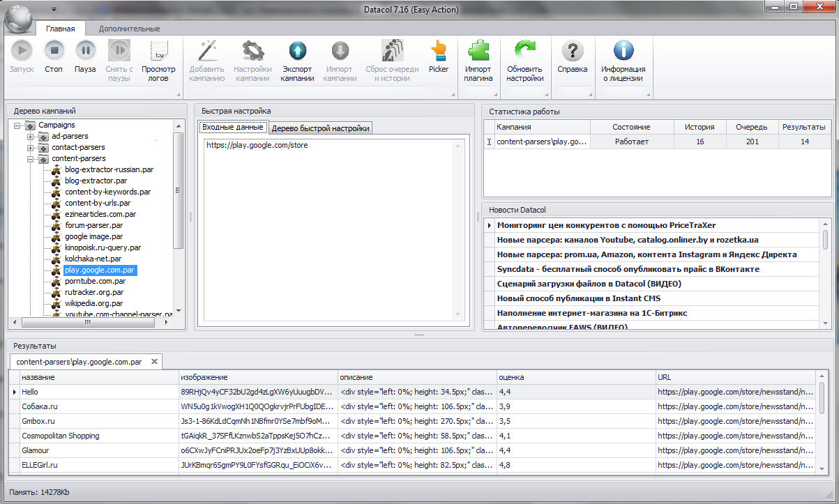Collapse the content-parsers folder node
Viewport: 839px width, 504px height.
(x=31, y=159)
